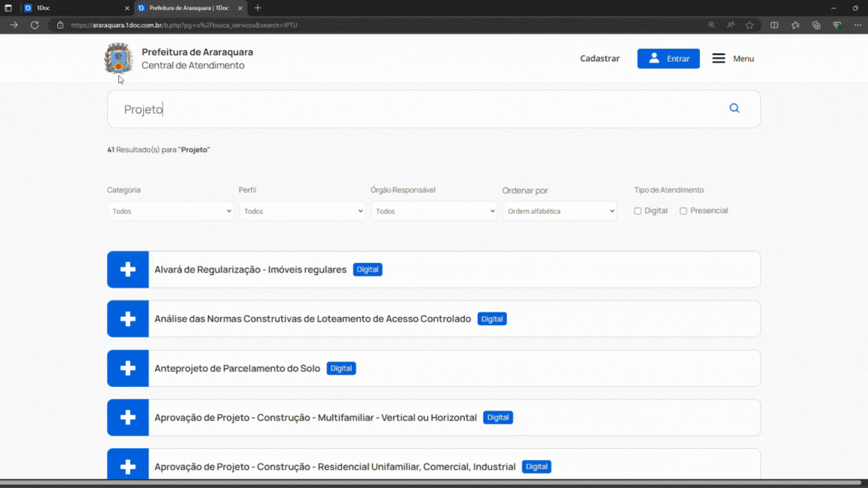Enable the Presencial checkbox
This screenshot has height=488, width=868.
(x=682, y=211)
